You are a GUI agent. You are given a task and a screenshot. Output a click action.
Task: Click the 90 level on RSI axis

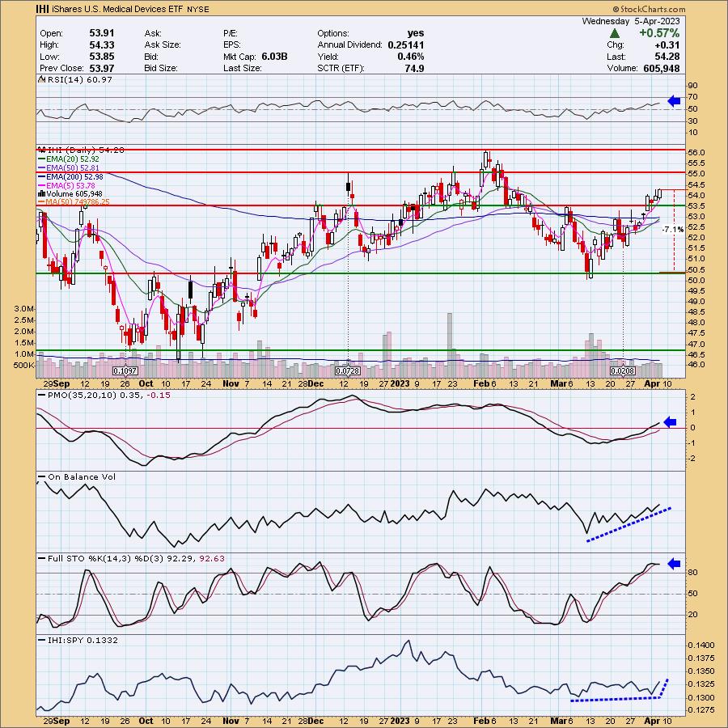coord(692,86)
